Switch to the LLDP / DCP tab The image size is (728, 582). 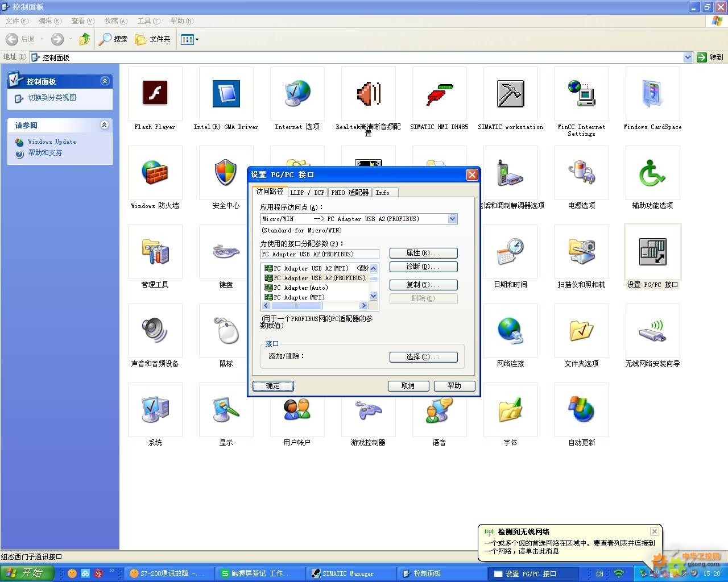[x=308, y=193]
